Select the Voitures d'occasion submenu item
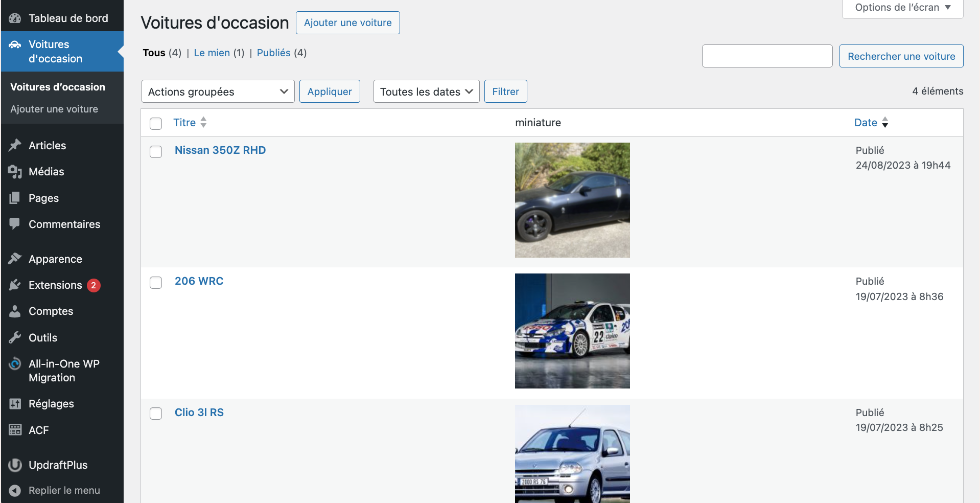 coord(58,87)
